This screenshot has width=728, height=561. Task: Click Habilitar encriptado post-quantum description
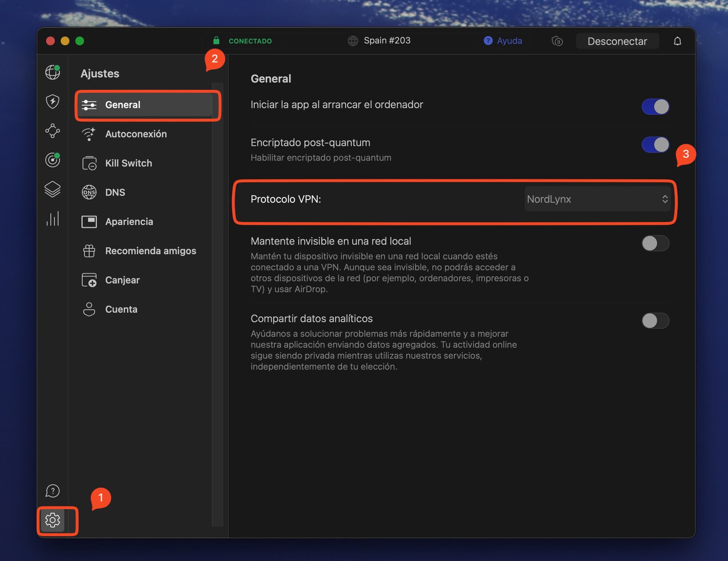[321, 158]
